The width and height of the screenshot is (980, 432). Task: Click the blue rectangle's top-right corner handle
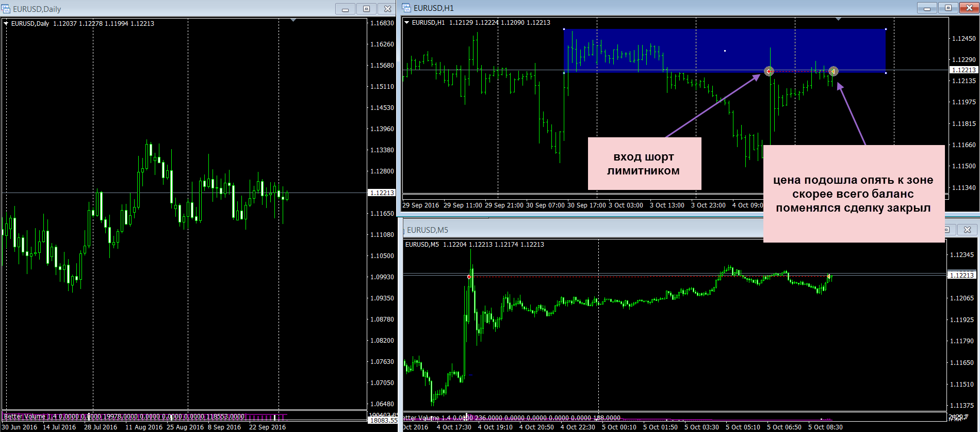(886, 29)
